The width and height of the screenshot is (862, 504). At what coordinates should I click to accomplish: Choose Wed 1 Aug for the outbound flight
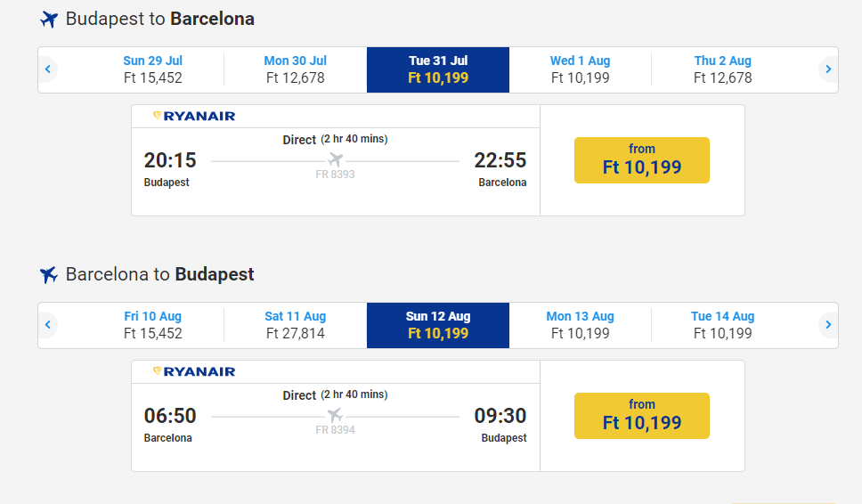(581, 69)
